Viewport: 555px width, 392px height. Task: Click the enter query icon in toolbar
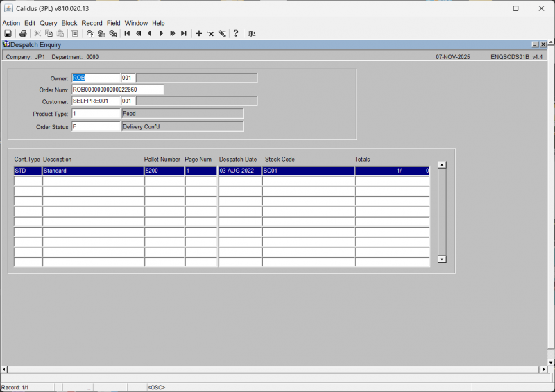[90, 33]
